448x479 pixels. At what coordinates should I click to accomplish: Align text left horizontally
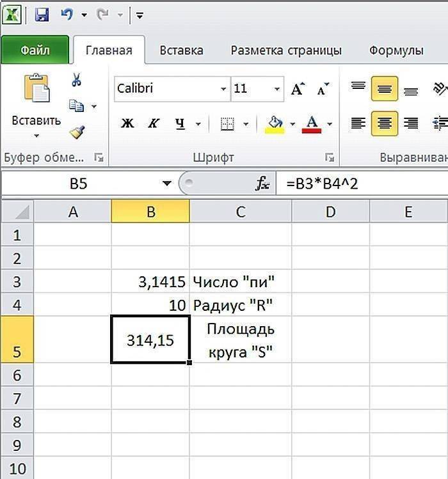[x=358, y=123]
